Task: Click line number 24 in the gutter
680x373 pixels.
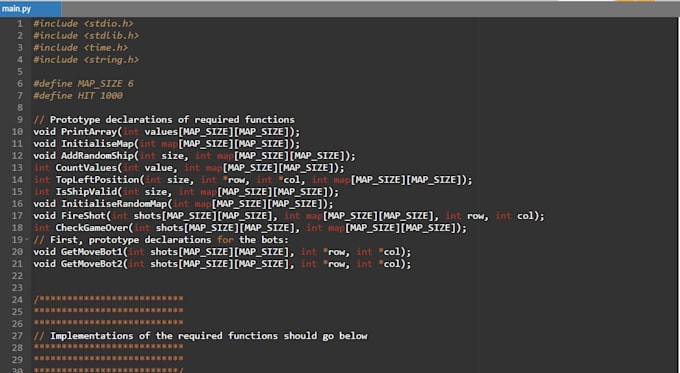Action: tap(17, 300)
